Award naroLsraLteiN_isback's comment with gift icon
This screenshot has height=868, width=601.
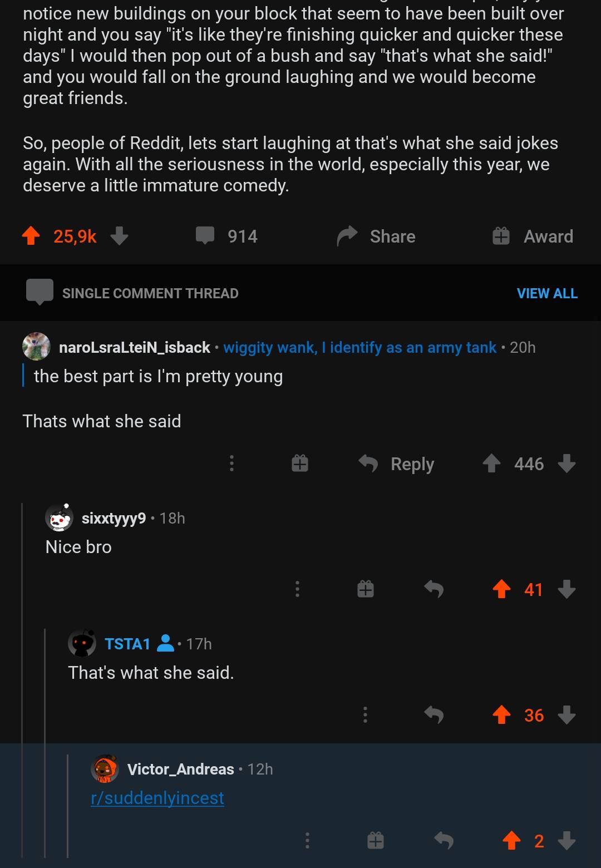point(300,463)
